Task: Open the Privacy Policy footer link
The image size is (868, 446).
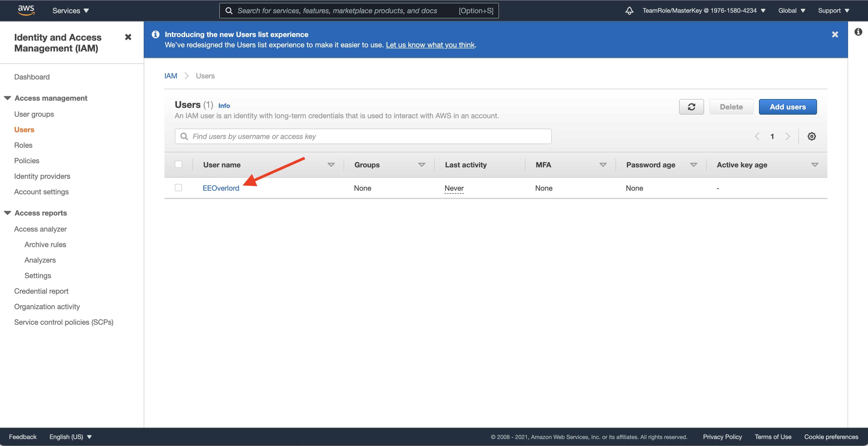Action: pyautogui.click(x=722, y=437)
